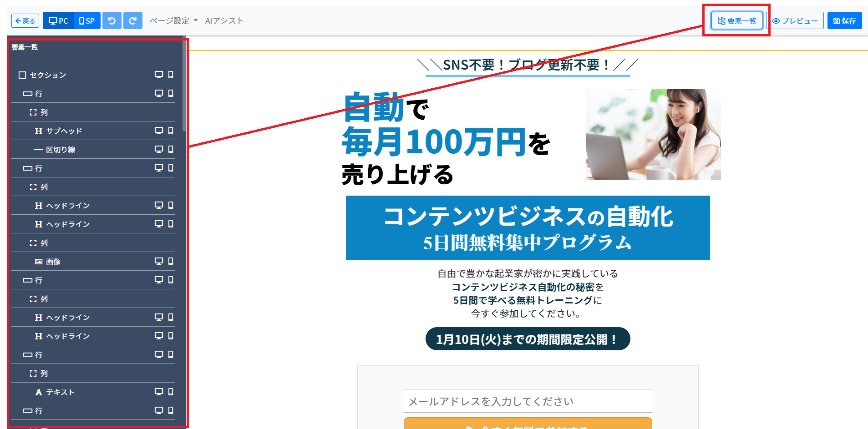Toggle desktop visibility for セクション

click(159, 75)
